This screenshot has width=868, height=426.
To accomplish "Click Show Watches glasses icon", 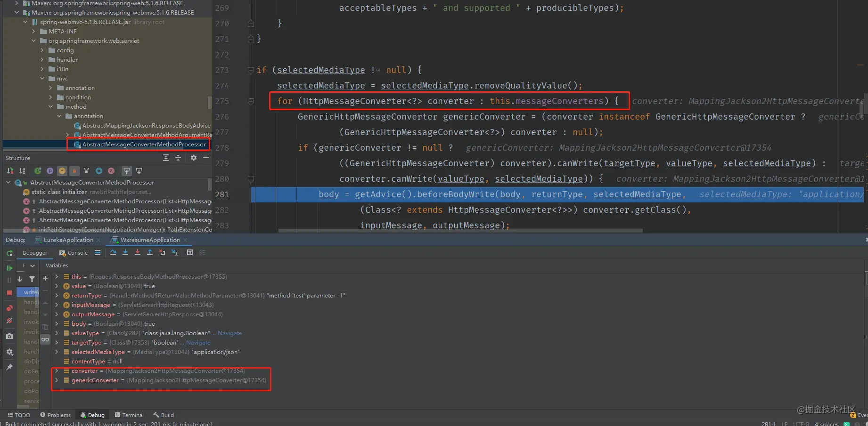I will pos(45,339).
